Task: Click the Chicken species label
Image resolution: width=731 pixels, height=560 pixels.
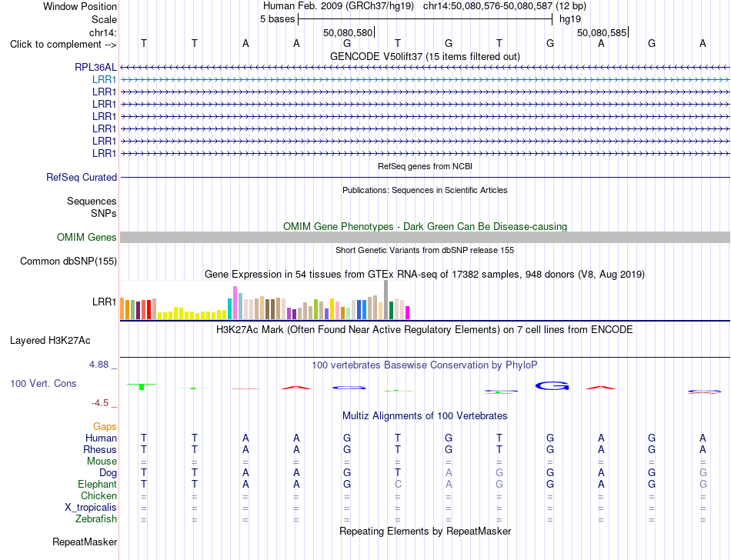Action: point(98,495)
